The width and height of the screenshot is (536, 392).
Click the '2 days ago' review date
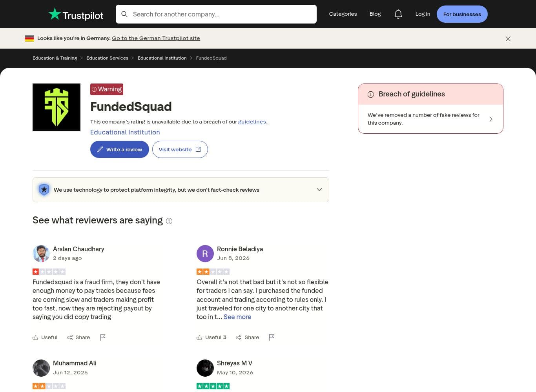click(67, 258)
